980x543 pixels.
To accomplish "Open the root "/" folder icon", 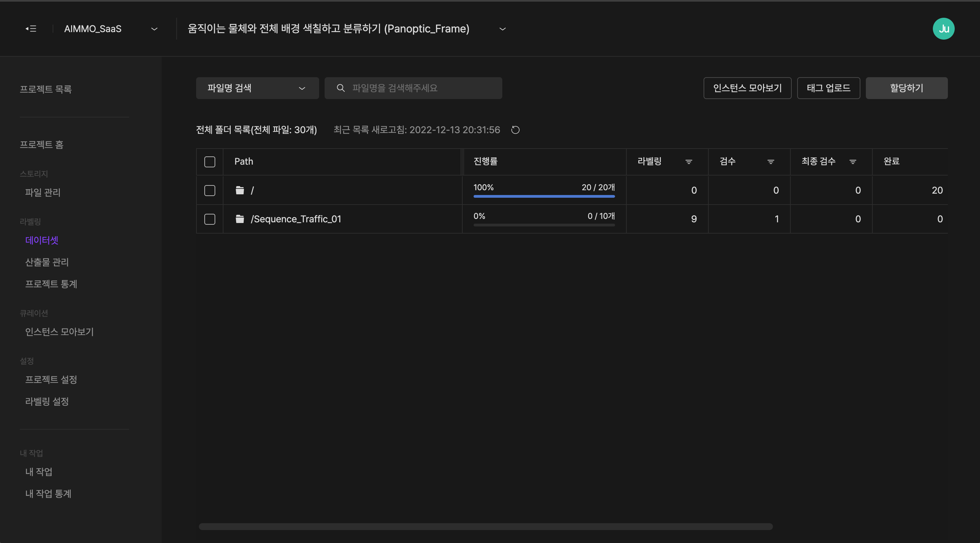I will (240, 190).
